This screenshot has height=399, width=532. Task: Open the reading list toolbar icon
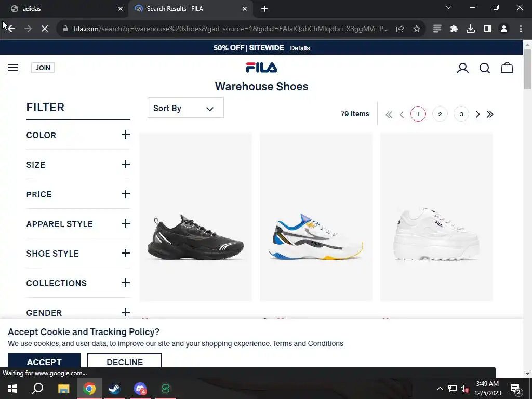coord(437,29)
